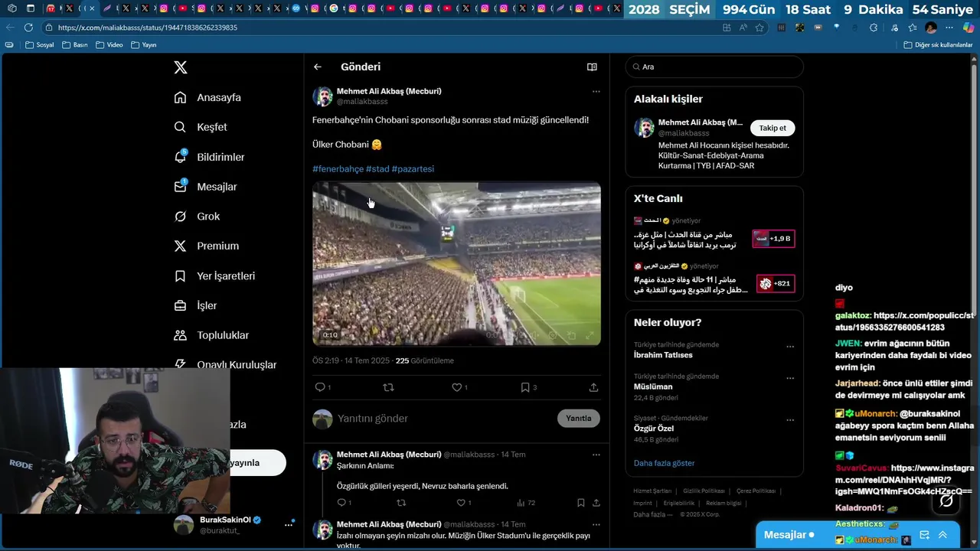Image resolution: width=980 pixels, height=551 pixels.
Task: Open Video bookmarks folder
Action: click(x=109, y=45)
